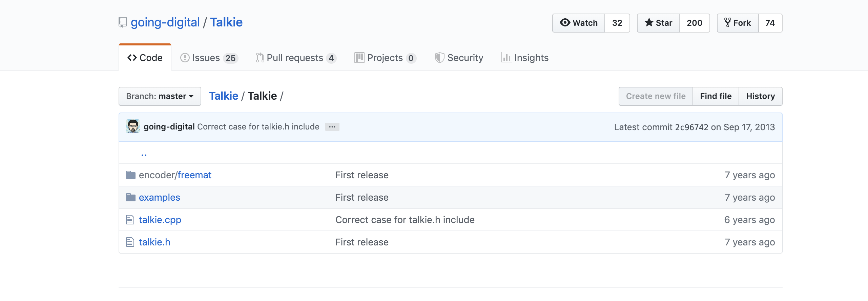Click the Pull requests branch icon
Image resolution: width=868 pixels, height=301 pixels.
260,58
